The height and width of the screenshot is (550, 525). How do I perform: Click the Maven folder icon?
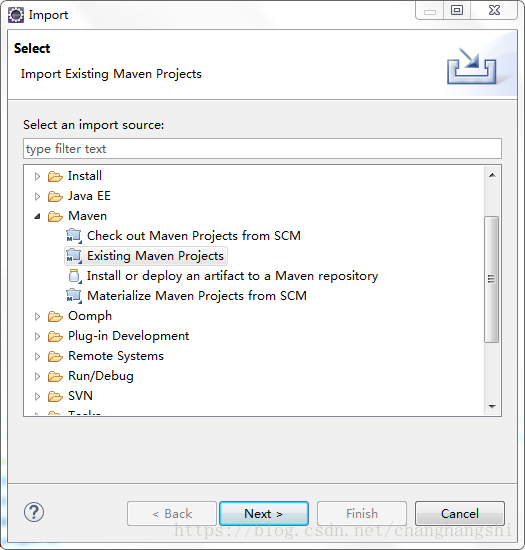click(55, 216)
